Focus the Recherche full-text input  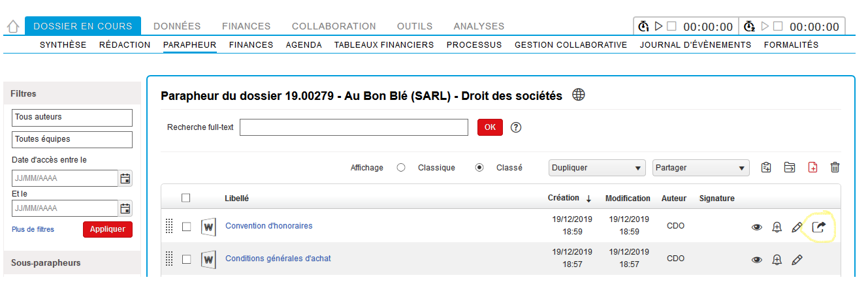click(354, 127)
